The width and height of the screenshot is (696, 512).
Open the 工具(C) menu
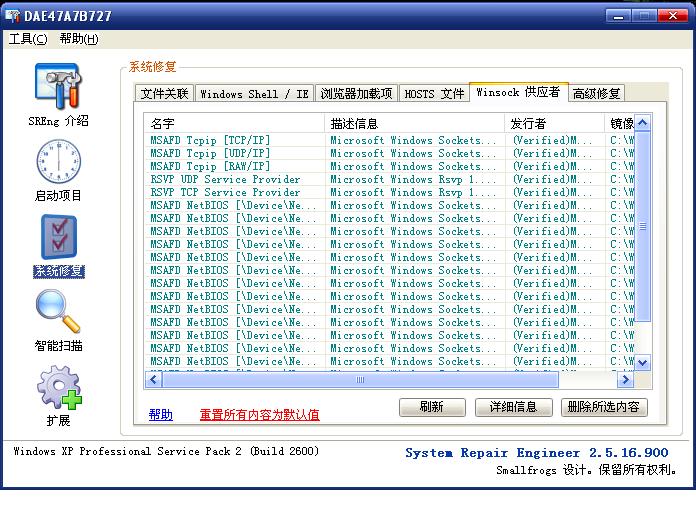28,39
